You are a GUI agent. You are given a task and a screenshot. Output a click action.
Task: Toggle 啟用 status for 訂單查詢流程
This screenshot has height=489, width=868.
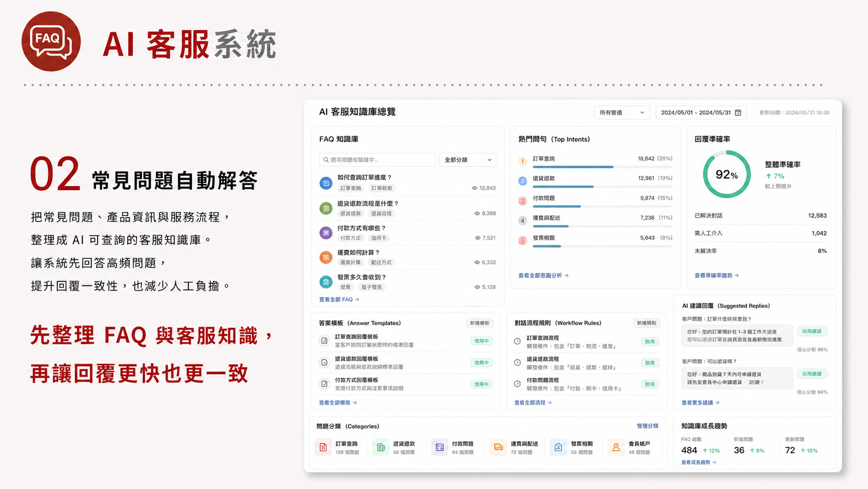[650, 341]
